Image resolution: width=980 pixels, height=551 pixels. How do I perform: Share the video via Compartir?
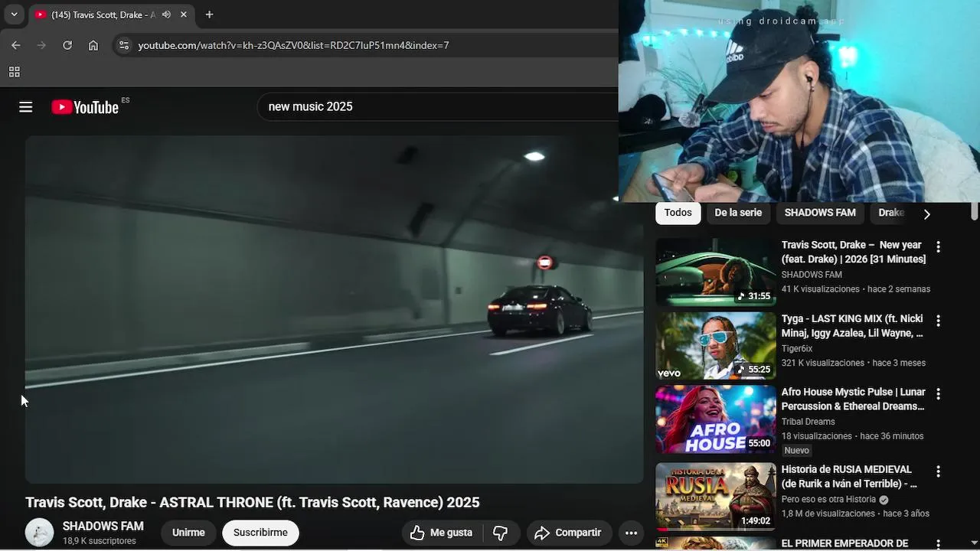[569, 533]
